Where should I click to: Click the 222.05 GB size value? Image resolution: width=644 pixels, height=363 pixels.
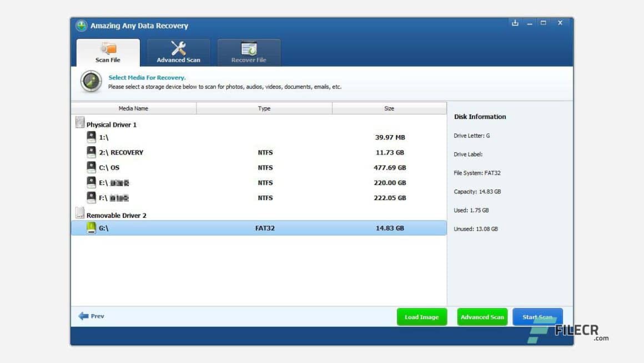click(390, 198)
